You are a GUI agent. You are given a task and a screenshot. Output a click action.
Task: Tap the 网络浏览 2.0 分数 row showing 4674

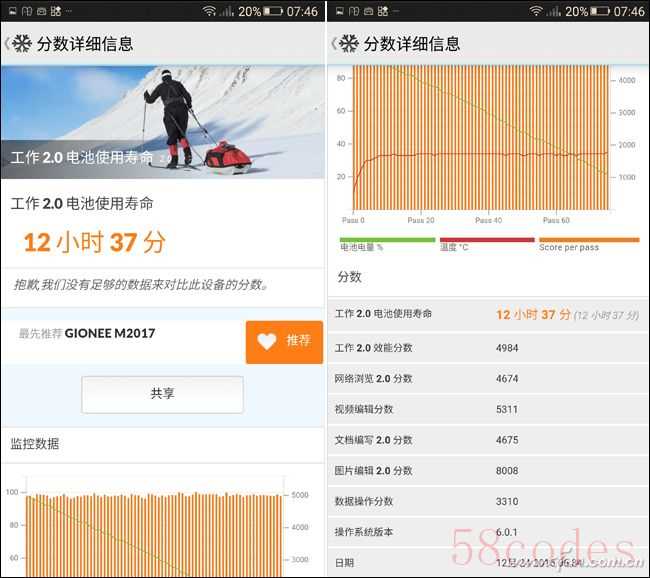pyautogui.click(x=488, y=379)
